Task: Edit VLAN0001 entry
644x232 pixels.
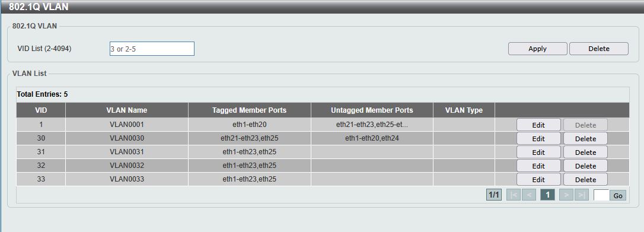Action: [538, 125]
